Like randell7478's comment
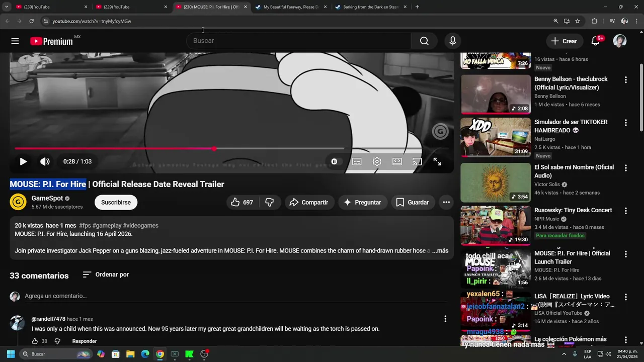 tap(35, 341)
